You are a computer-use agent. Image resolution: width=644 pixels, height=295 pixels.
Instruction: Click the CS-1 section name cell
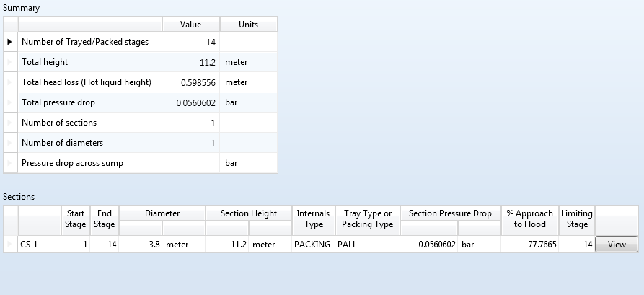(40, 245)
